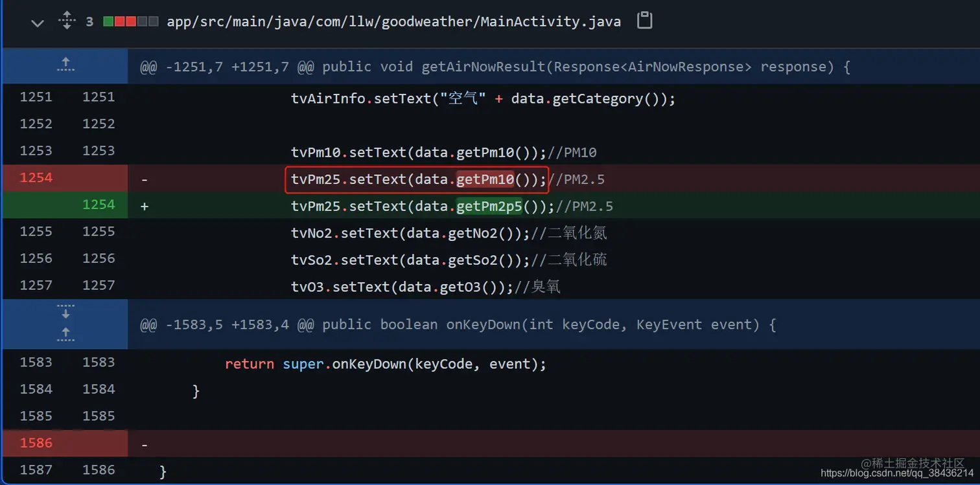Click red deleted line number 1254

[x=36, y=177]
